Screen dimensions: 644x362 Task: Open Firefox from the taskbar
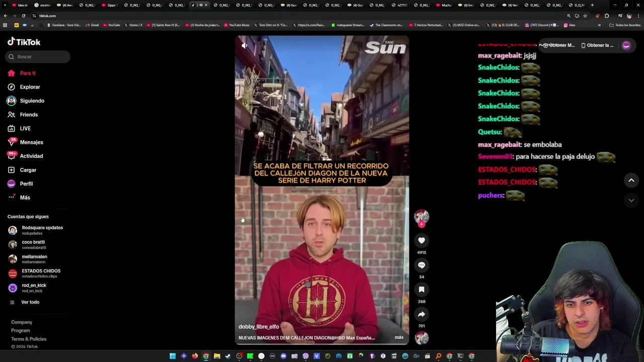(195, 356)
